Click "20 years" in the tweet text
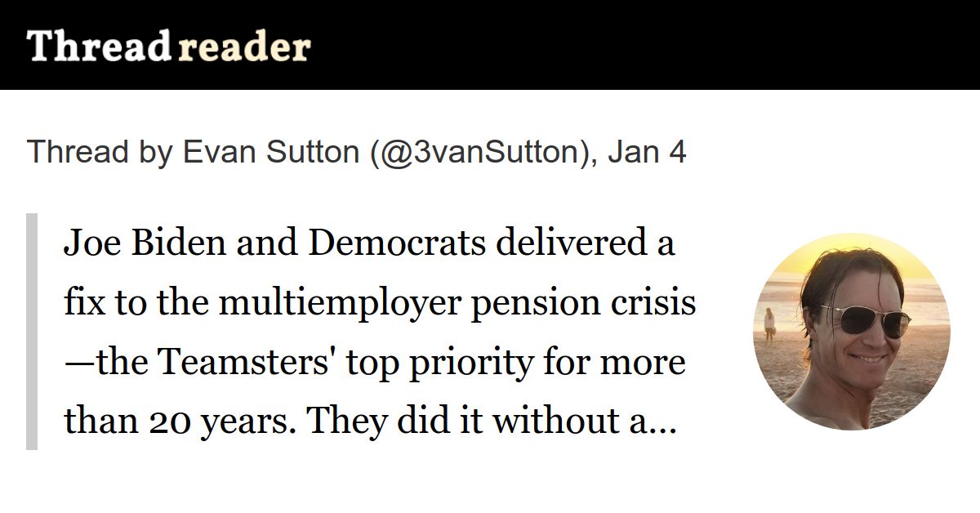980x513 pixels. pyautogui.click(x=188, y=422)
